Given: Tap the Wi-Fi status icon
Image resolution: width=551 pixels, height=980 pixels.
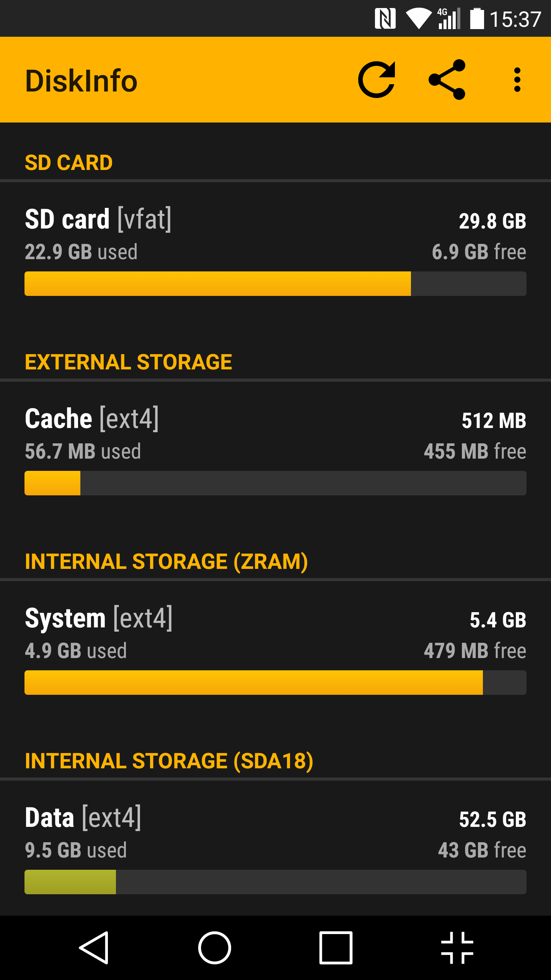Looking at the screenshot, I should click(x=419, y=18).
